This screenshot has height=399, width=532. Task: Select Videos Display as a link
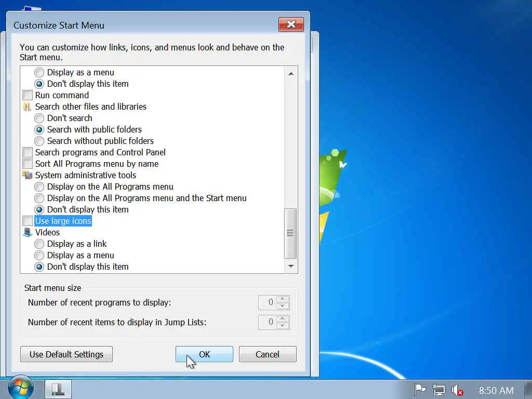pyautogui.click(x=39, y=244)
